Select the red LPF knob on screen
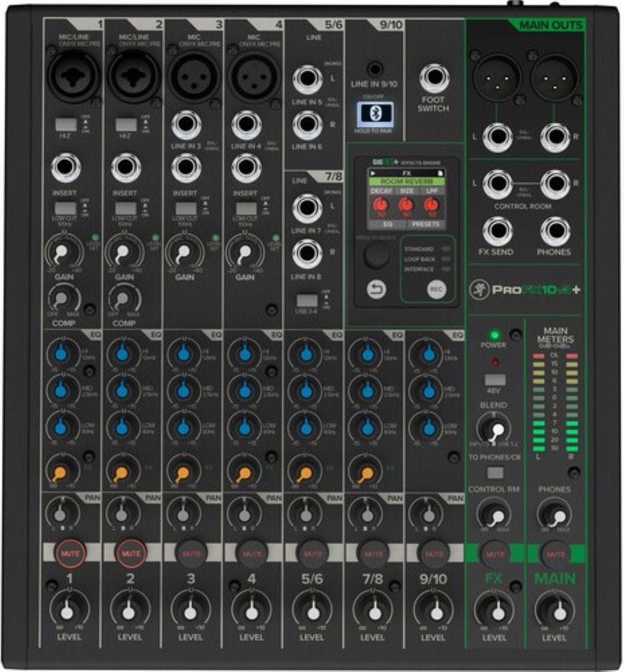This screenshot has width=624, height=672. 431,205
